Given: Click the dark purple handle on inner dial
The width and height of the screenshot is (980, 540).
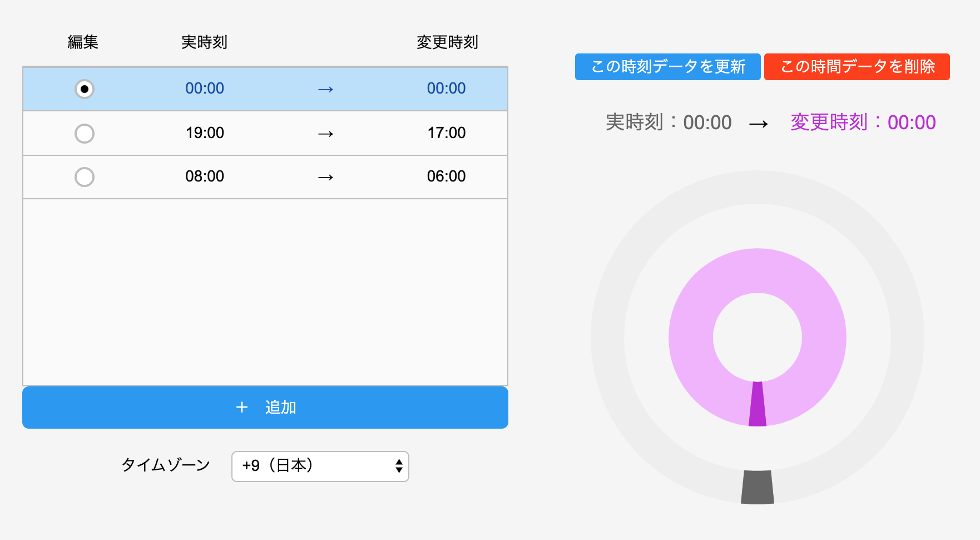Looking at the screenshot, I should (x=758, y=405).
